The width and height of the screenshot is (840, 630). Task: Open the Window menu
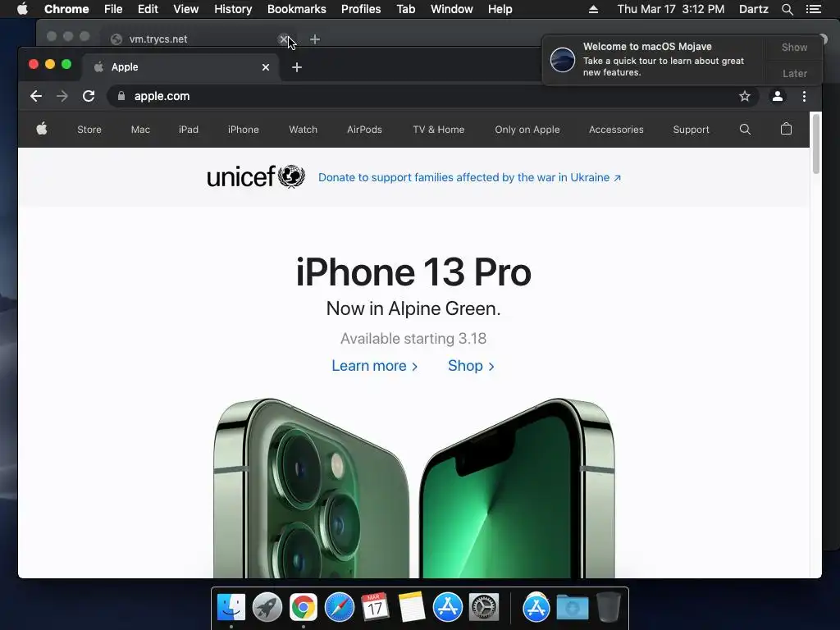pyautogui.click(x=452, y=9)
